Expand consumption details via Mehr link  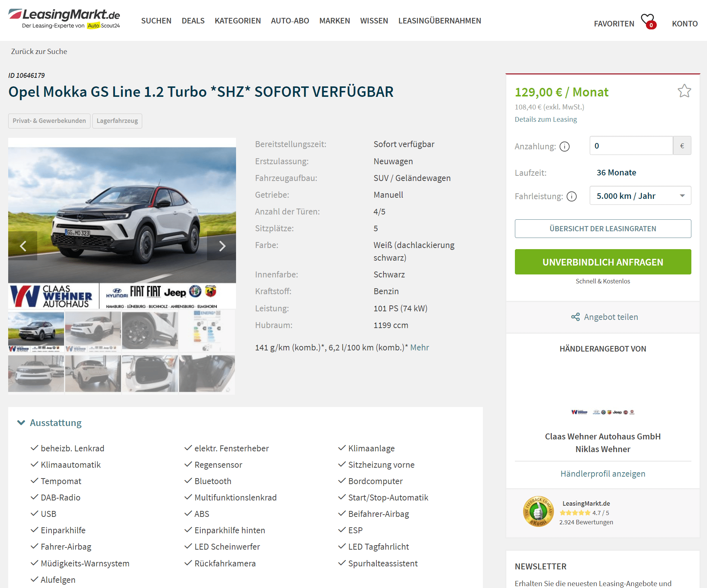(420, 347)
